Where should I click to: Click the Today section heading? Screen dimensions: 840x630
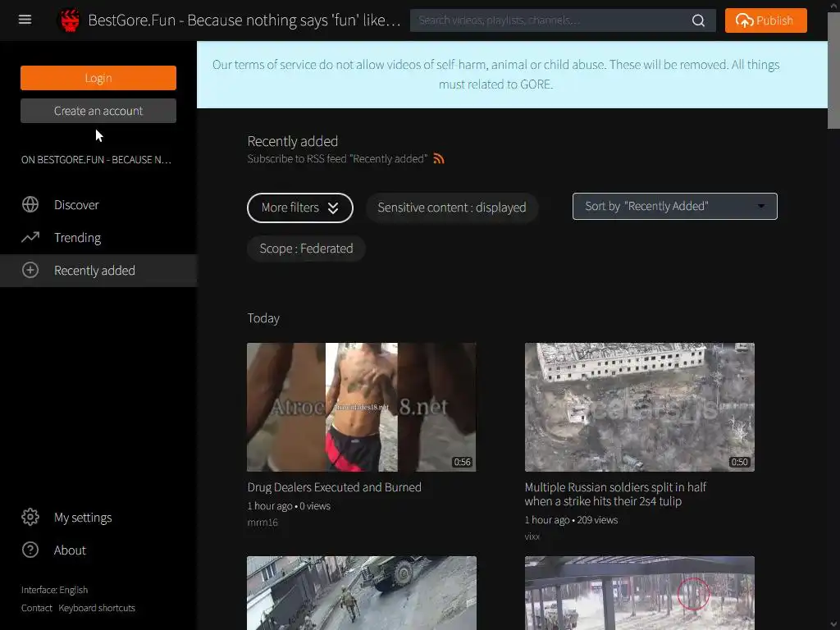click(263, 318)
